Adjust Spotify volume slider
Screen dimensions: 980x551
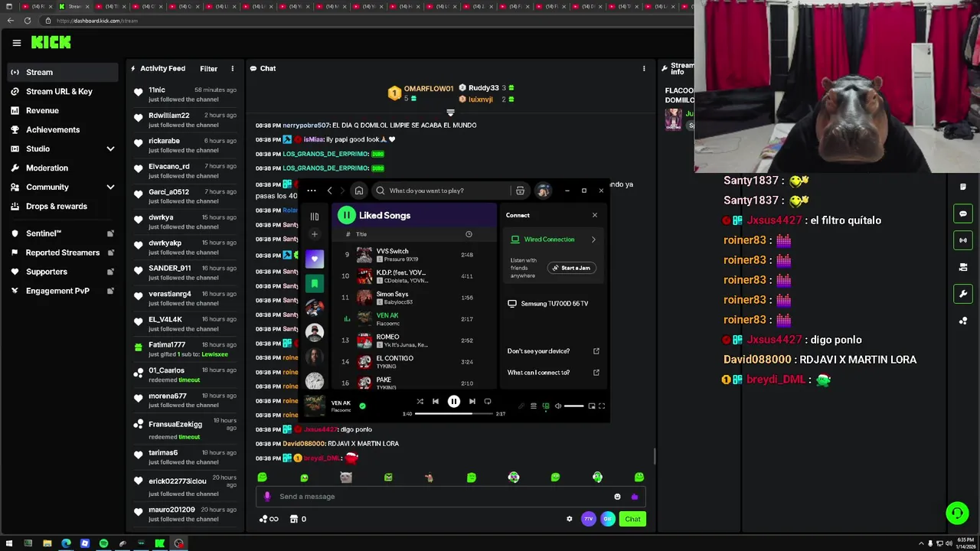coord(574,406)
